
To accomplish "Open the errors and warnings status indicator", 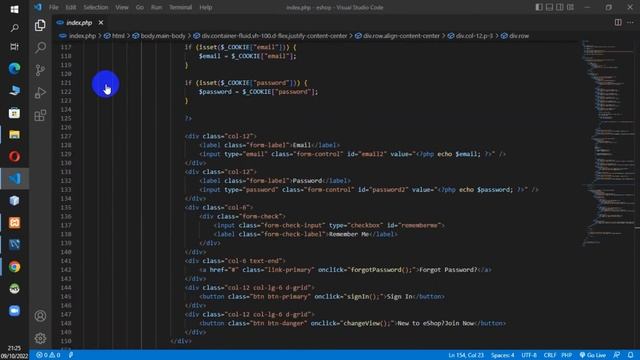I will pos(48,355).
